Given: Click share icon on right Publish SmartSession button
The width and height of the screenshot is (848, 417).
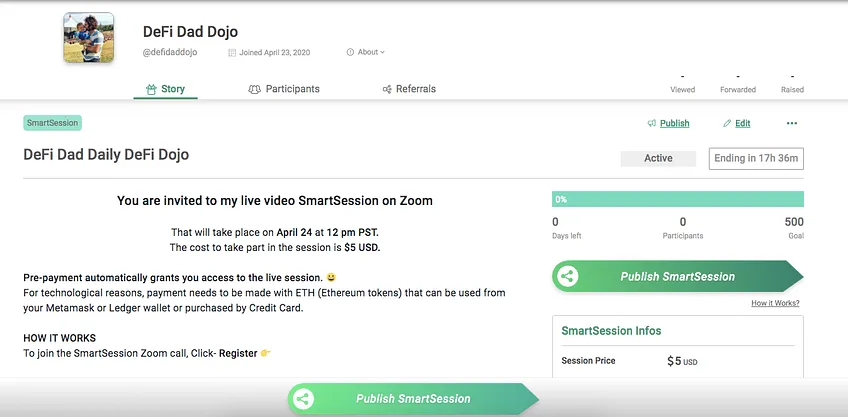Looking at the screenshot, I should [567, 277].
